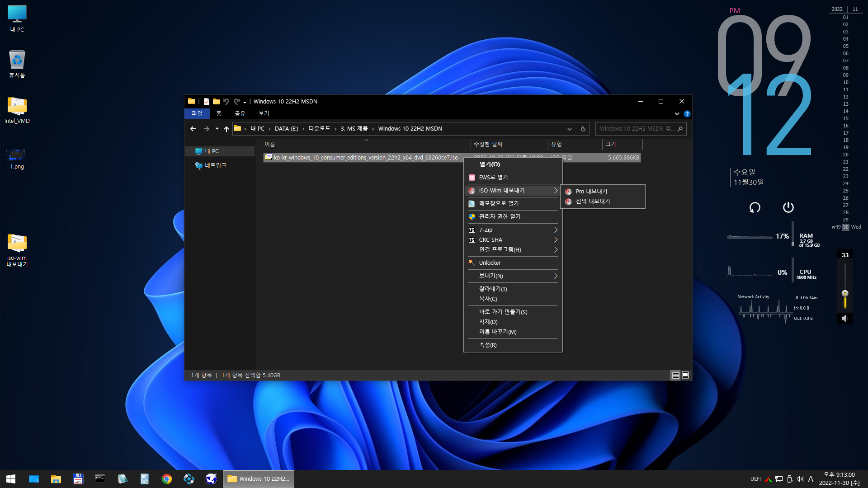The width and height of the screenshot is (868, 488).
Task: Launch Chrome from the taskbar
Action: [167, 479]
